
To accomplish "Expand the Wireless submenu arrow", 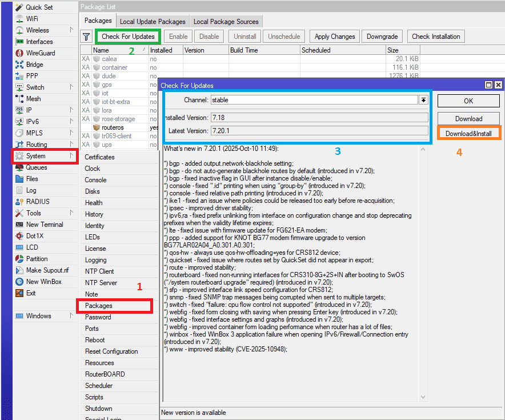I will point(71,30).
